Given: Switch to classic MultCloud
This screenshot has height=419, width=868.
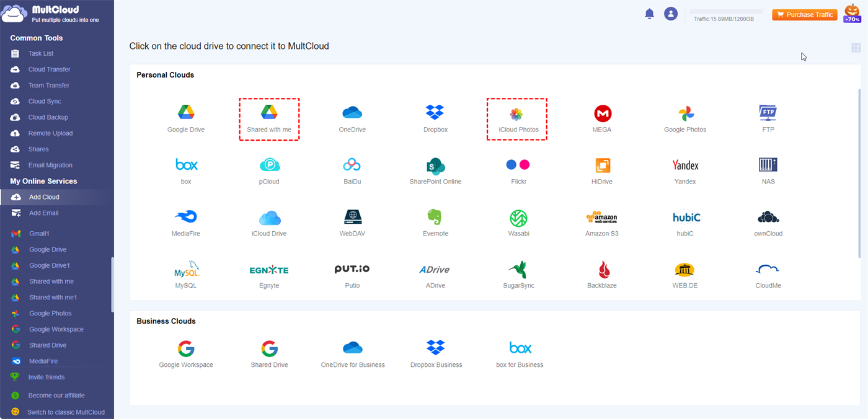Looking at the screenshot, I should click(x=66, y=412).
